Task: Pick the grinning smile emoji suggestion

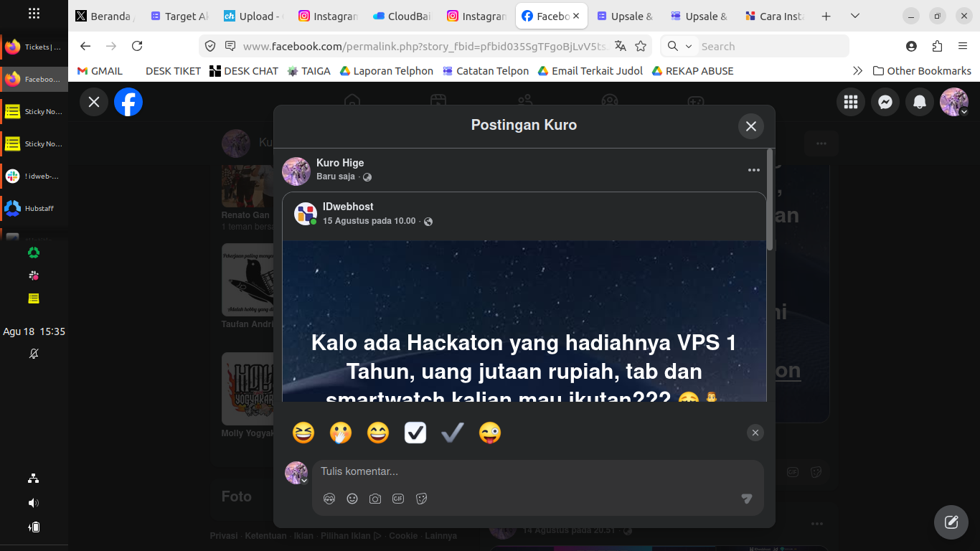Action: (378, 433)
